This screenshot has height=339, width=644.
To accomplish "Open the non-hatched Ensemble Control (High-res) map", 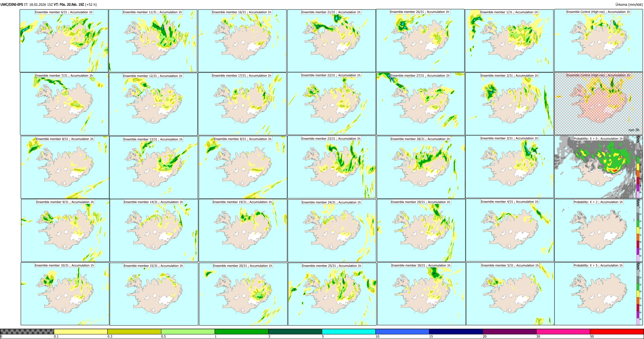I will (599, 40).
